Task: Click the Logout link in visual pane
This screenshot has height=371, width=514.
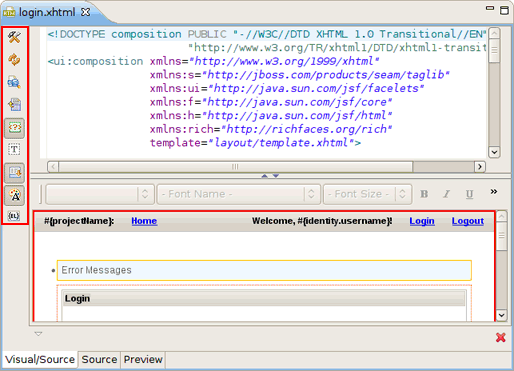Action: (468, 221)
